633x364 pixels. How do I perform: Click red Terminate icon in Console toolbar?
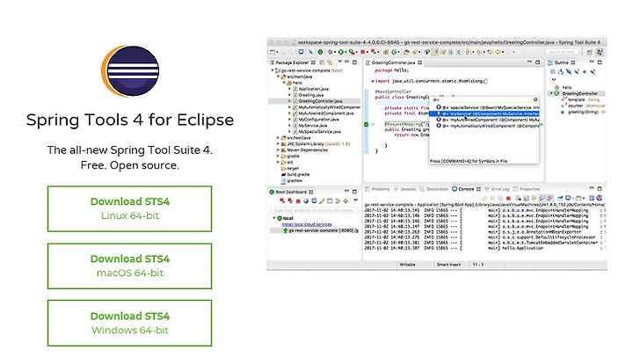pos(508,198)
